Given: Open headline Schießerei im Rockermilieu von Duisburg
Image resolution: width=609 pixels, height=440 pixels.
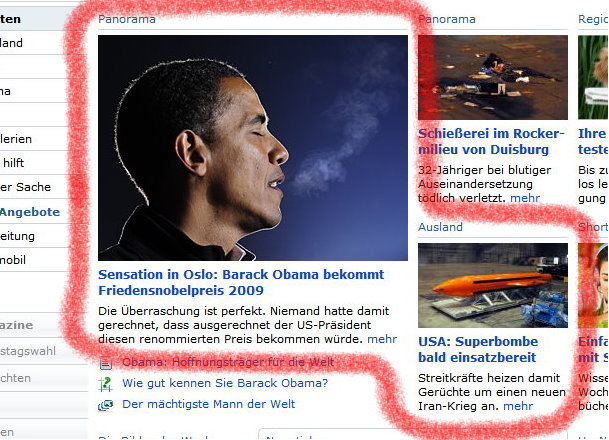Looking at the screenshot, I should coord(491,141).
